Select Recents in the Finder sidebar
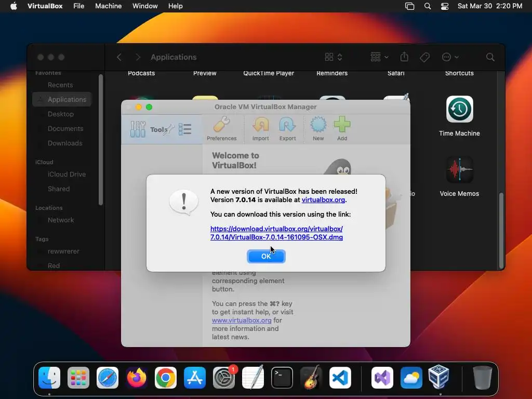 (x=60, y=85)
